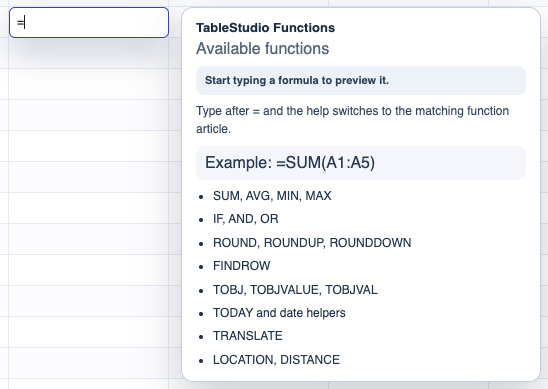Image resolution: width=548 pixels, height=389 pixels.
Task: Click the "Type after = and the help switches" paragraph
Action: click(352, 120)
